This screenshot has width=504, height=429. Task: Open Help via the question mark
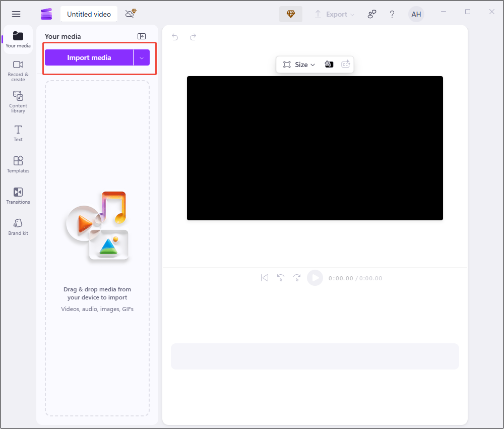point(392,14)
